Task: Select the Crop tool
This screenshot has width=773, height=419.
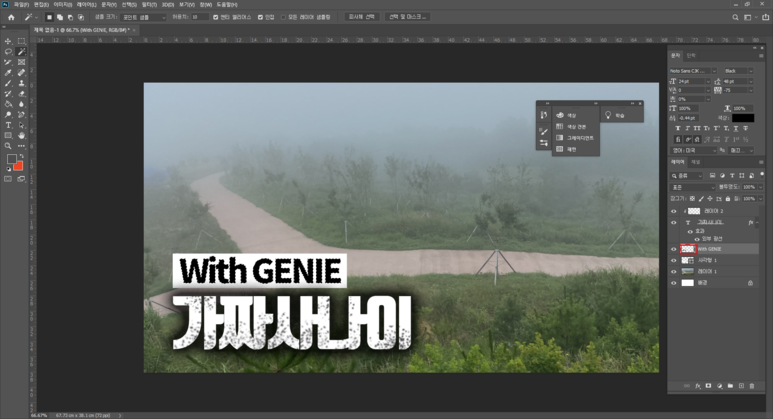Action: pos(8,62)
